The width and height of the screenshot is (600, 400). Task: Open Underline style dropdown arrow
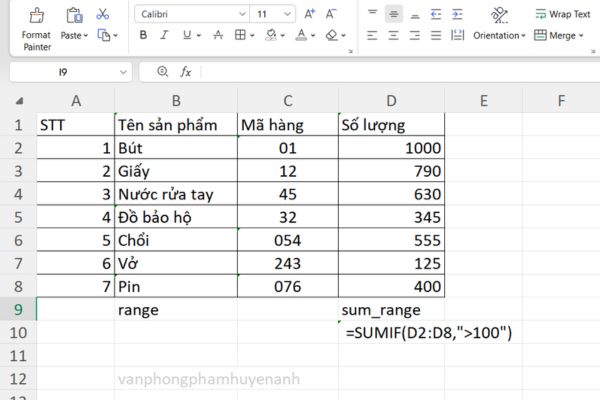[x=199, y=36]
